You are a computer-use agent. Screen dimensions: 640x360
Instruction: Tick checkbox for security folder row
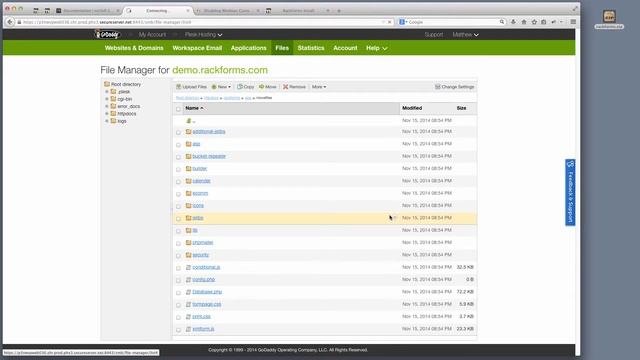[178, 256]
